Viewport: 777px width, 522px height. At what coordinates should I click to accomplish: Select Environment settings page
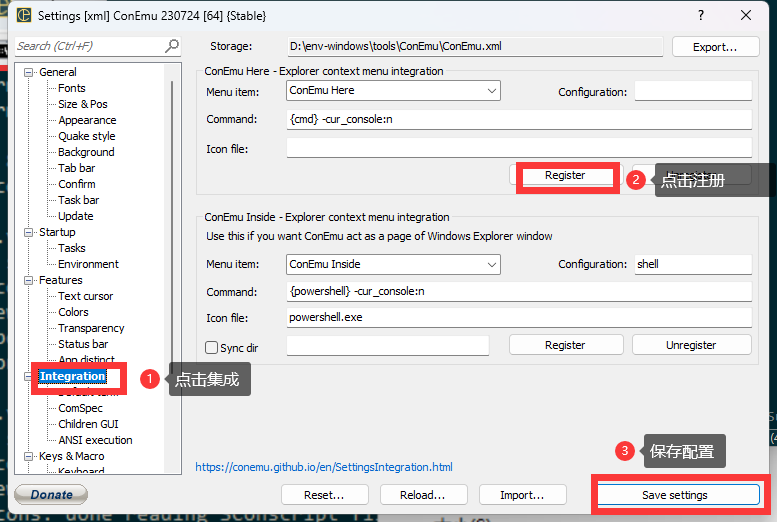coord(88,264)
